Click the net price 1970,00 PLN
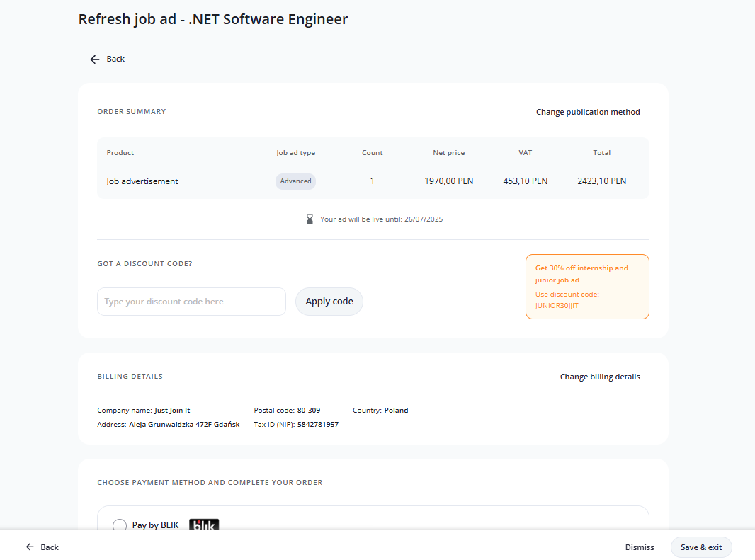Viewport: 755px width, 560px height. (448, 181)
